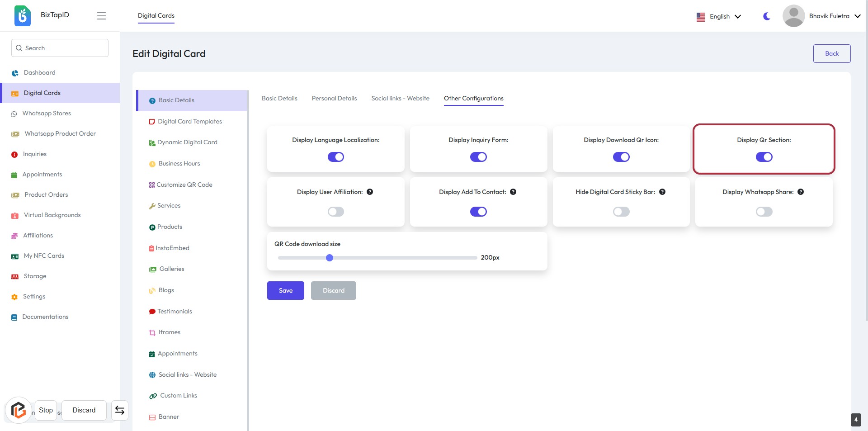
Task: Click the Back button
Action: (831, 53)
